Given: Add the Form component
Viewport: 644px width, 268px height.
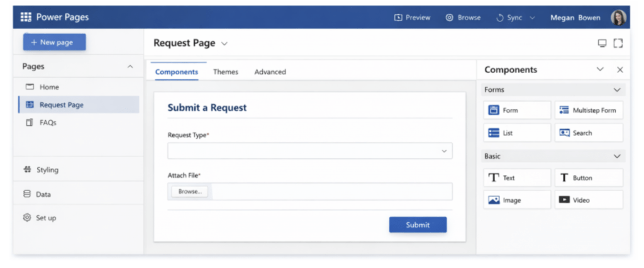Looking at the screenshot, I should [x=517, y=110].
